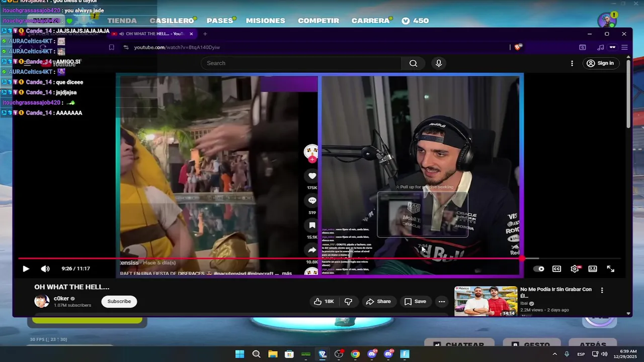
Task: Open the browser hamburger menu
Action: [x=624, y=47]
